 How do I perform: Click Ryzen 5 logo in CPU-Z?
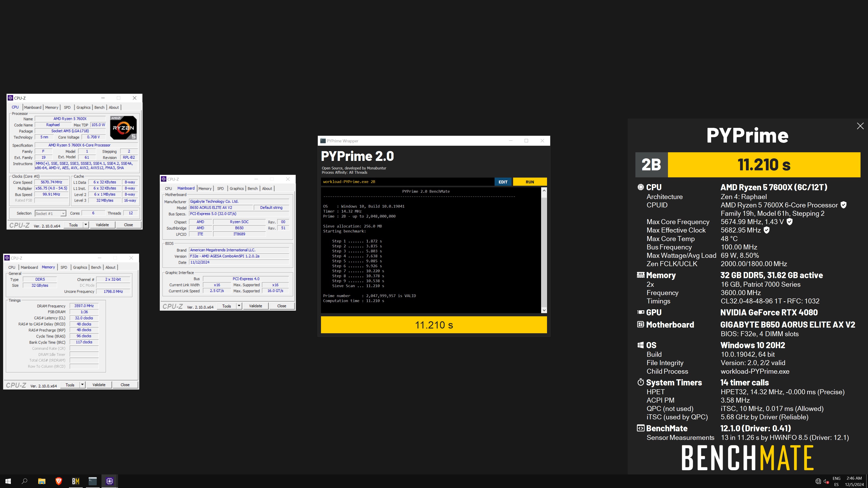(x=123, y=128)
